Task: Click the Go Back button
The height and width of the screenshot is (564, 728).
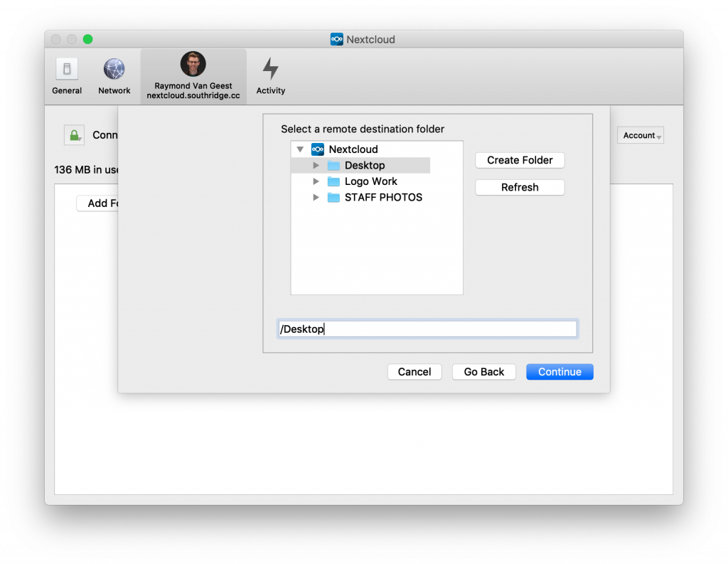Action: tap(483, 372)
